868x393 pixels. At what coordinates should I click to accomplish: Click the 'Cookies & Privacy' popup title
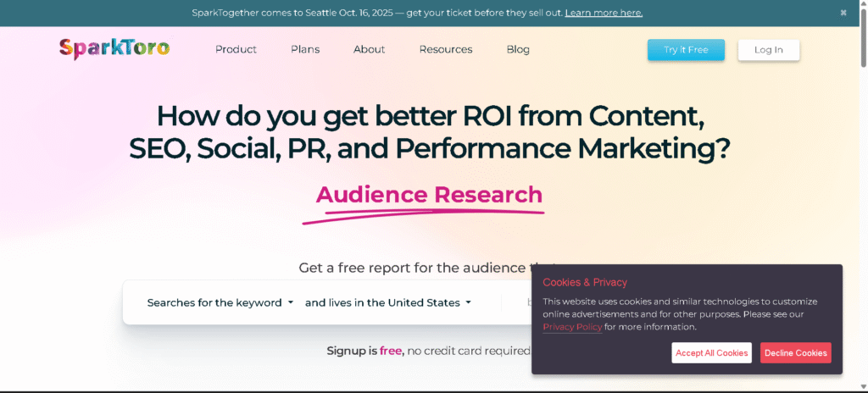pos(585,282)
